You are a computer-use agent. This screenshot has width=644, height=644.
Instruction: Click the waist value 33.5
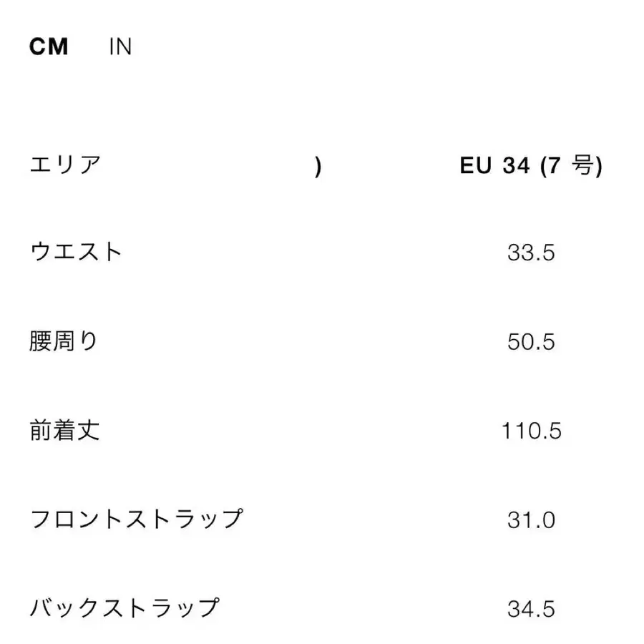(x=530, y=252)
